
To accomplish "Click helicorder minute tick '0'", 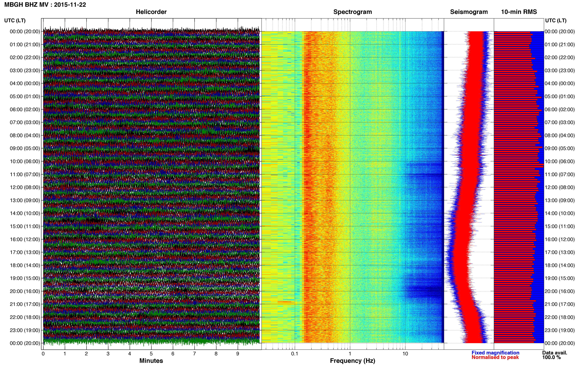I will click(x=43, y=354).
